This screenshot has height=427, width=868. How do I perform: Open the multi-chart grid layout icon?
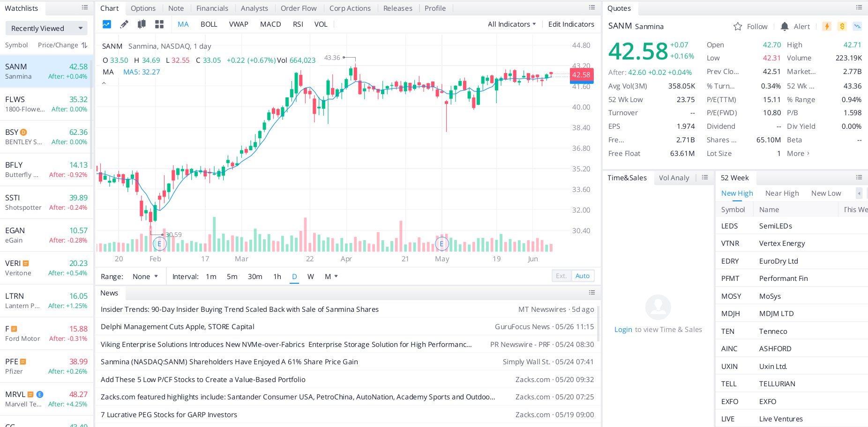159,24
